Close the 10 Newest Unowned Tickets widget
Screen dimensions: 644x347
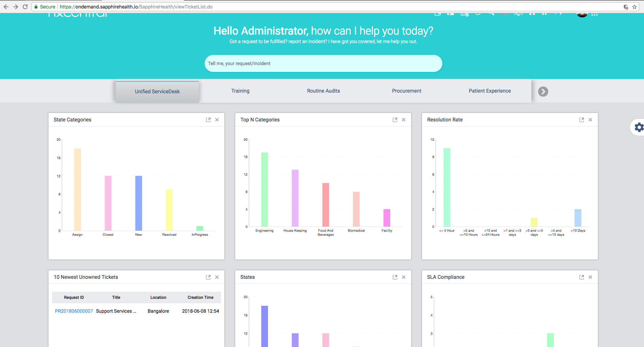217,277
